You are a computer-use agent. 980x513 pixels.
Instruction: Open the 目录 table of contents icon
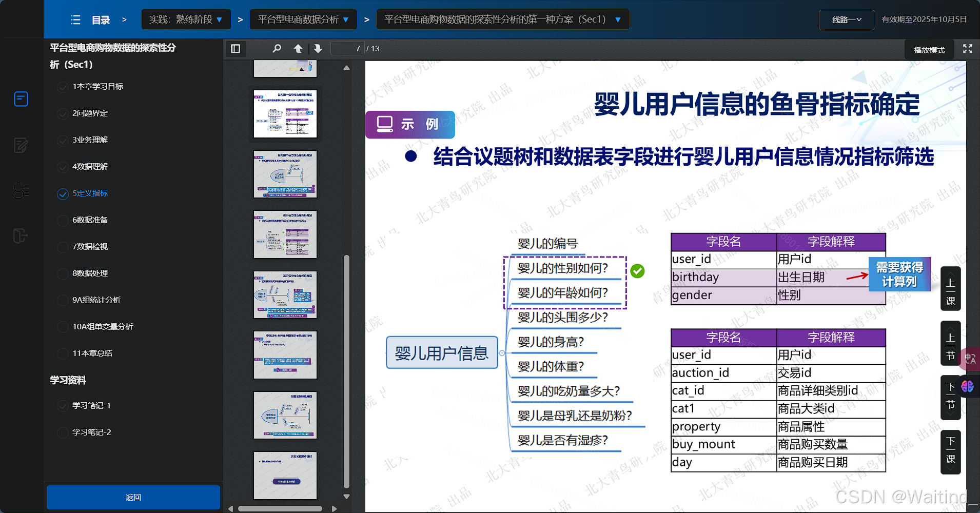pyautogui.click(x=75, y=20)
